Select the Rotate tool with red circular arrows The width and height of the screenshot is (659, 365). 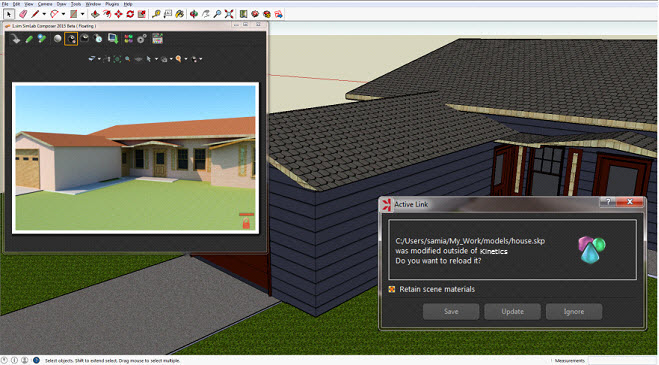click(130, 14)
